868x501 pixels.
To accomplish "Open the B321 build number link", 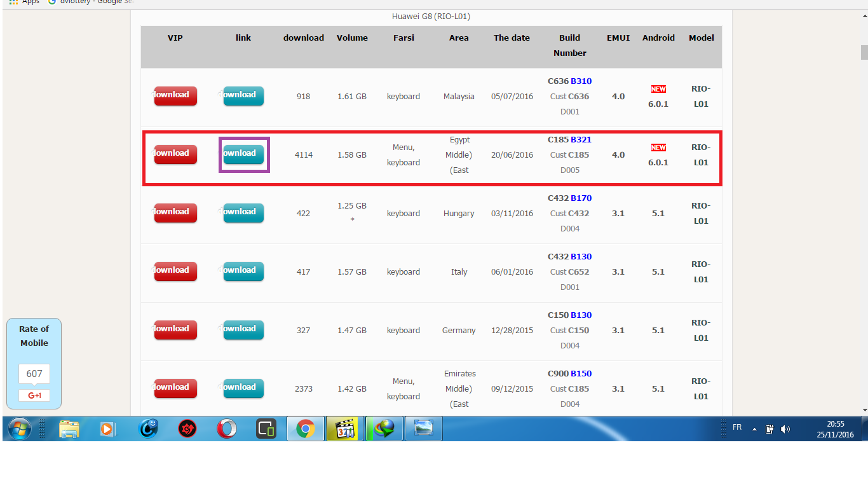I will click(581, 139).
